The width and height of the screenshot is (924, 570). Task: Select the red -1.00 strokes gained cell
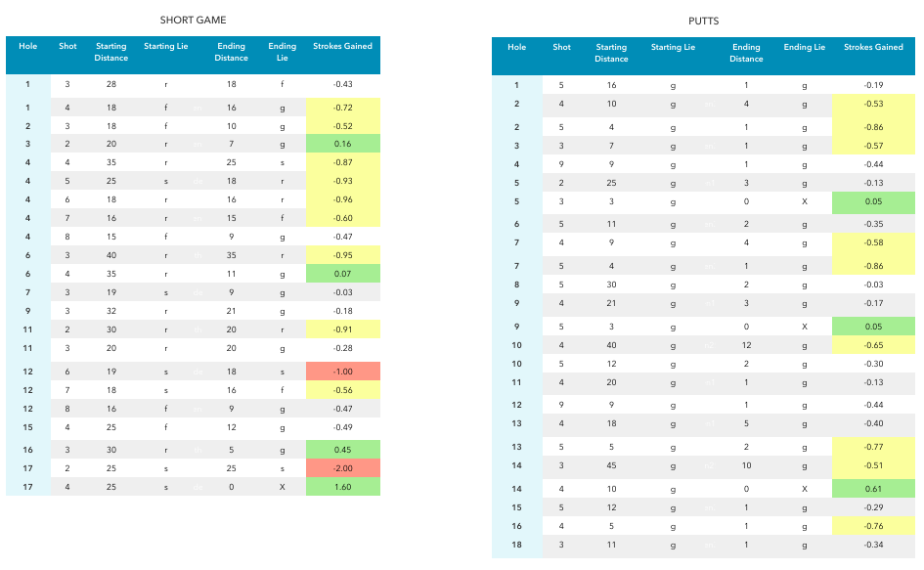(342, 372)
